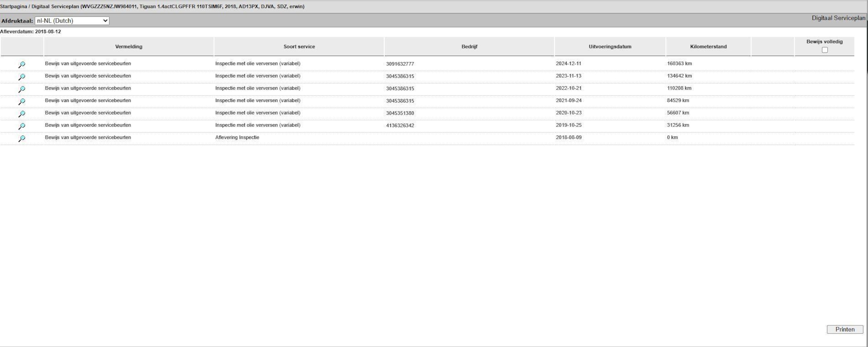868x347 pixels.
Task: Open magnifier for the 84529 km inspection
Action: (x=22, y=101)
